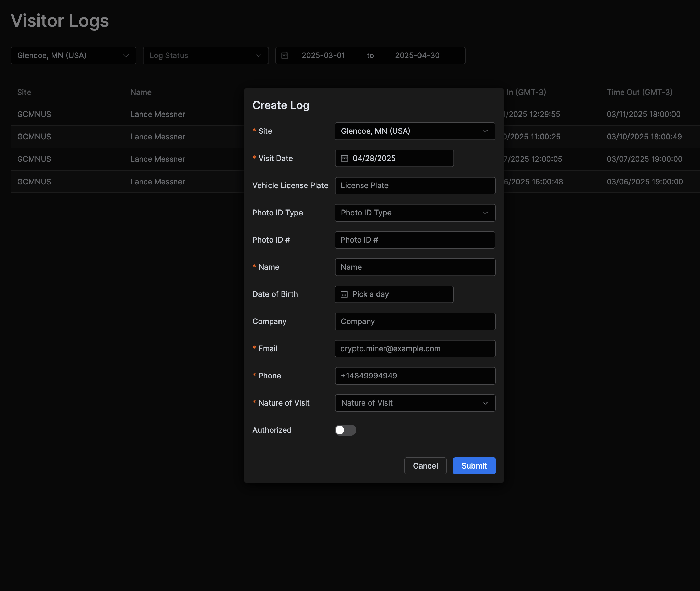
Task: Click the chevron on the Photo ID Type selector
Action: [485, 213]
